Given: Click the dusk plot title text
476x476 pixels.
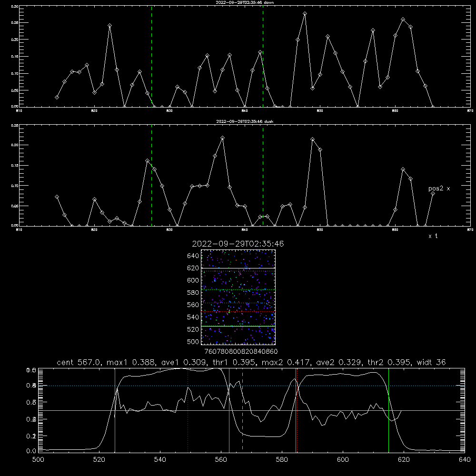Looking at the screenshot, I should [x=245, y=121].
